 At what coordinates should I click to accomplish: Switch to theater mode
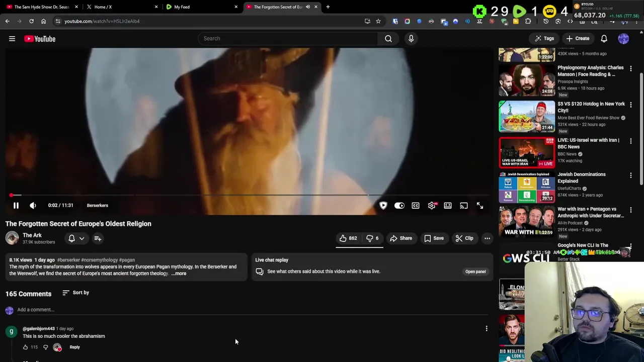(448, 205)
